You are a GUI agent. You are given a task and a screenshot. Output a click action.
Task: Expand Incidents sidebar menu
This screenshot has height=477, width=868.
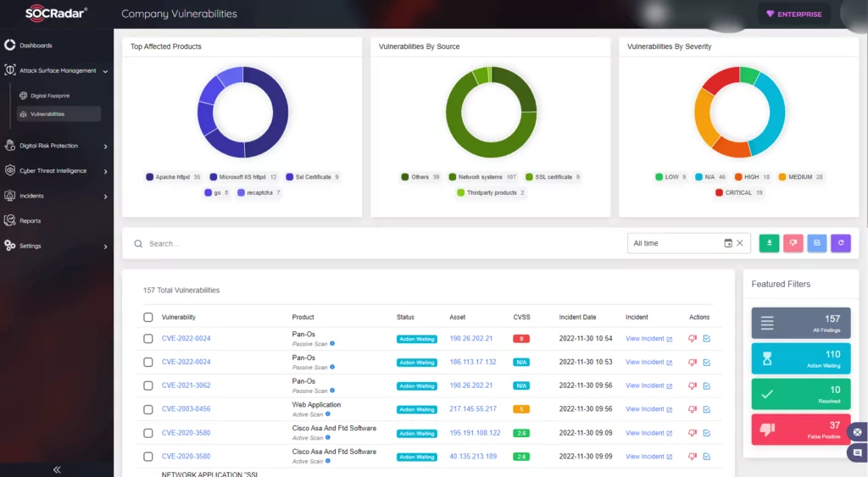tap(56, 196)
